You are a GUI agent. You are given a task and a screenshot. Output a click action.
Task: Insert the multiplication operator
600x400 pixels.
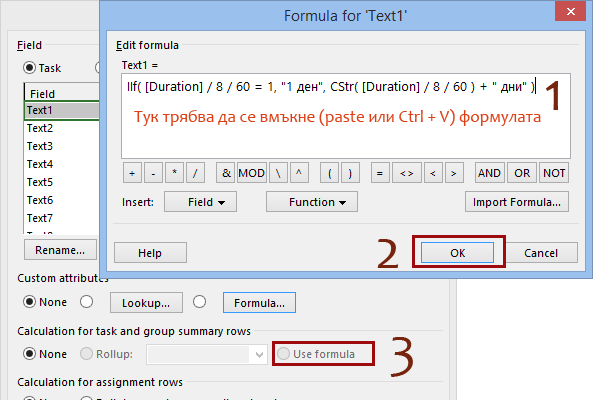click(x=175, y=173)
